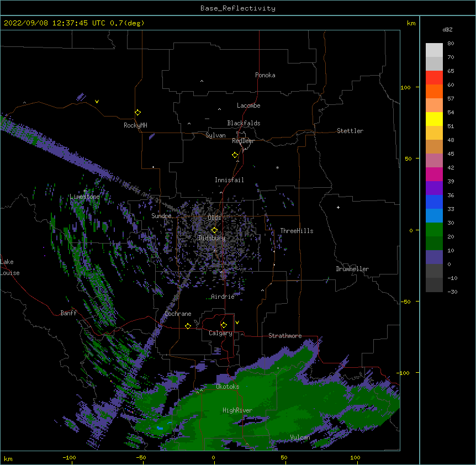Click the ThreeHills city label
476x465 pixels.
click(x=297, y=231)
